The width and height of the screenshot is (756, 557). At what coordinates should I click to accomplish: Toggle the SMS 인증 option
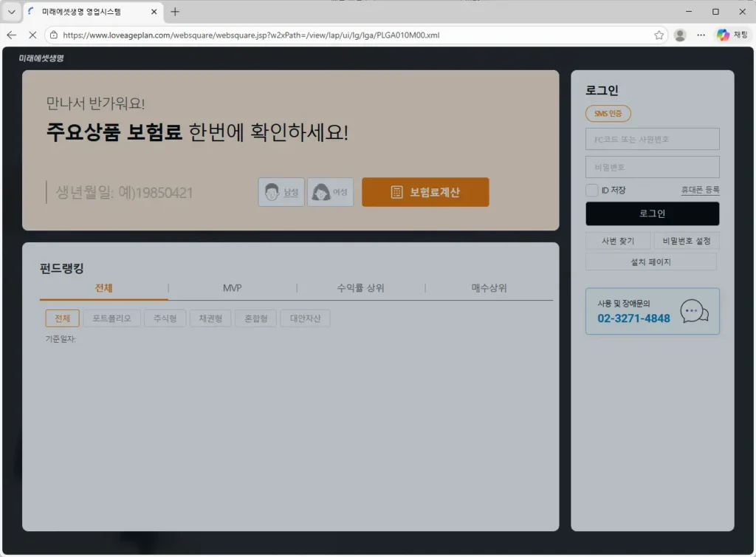click(x=608, y=114)
